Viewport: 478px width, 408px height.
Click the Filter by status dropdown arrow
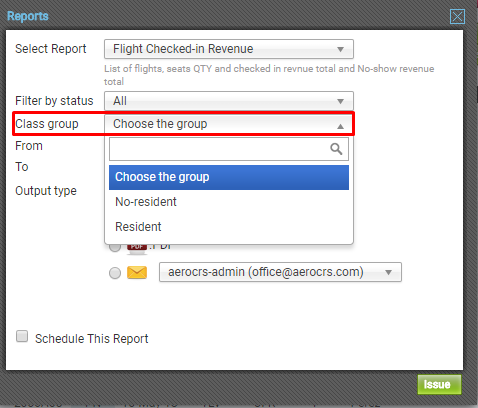[340, 101]
